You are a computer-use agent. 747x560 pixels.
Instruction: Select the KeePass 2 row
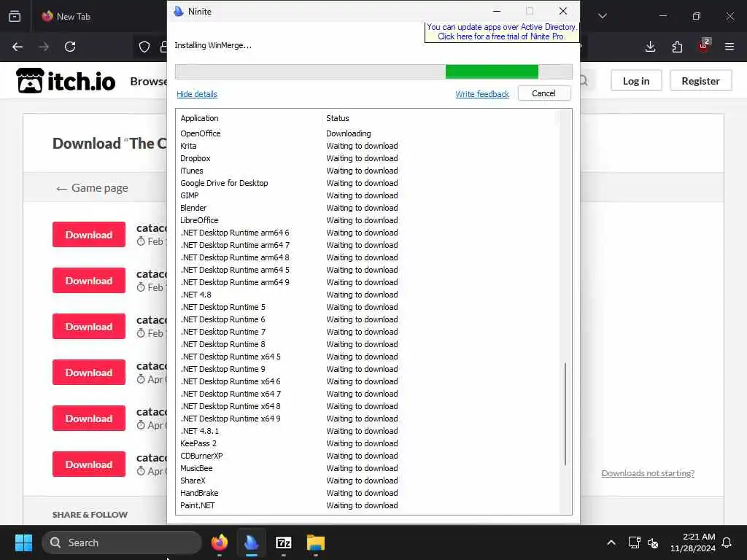[x=367, y=443]
